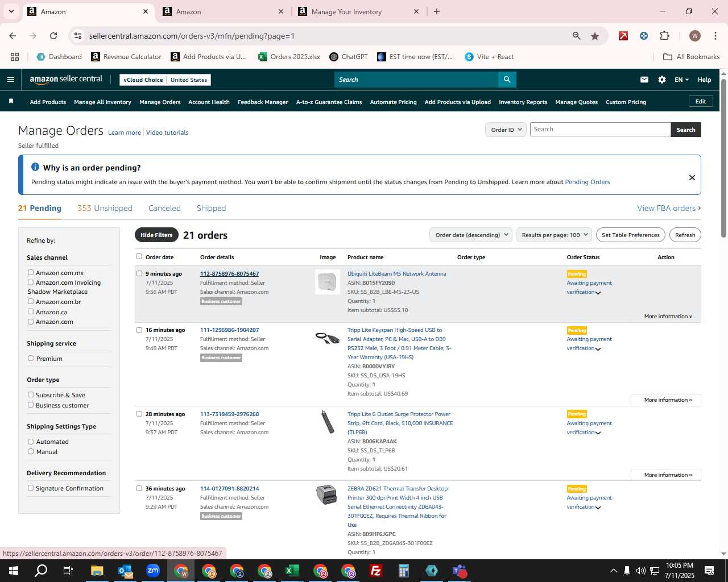Open the Extensions puzzle icon
Viewport: 728px width, 582px height.
click(x=664, y=36)
